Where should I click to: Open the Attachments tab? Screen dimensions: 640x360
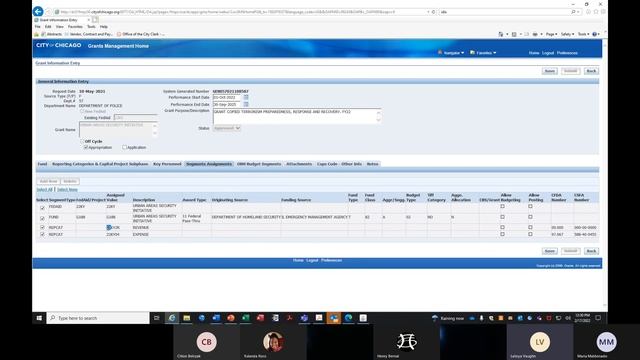click(299, 164)
